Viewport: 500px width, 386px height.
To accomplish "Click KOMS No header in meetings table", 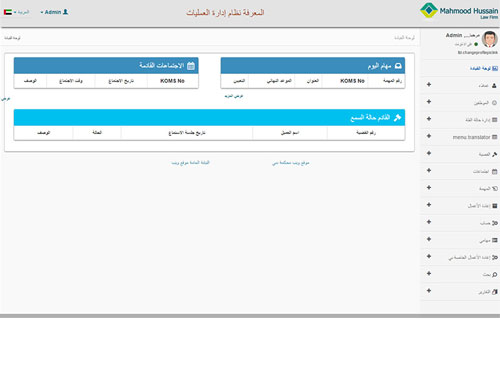I will (172, 81).
